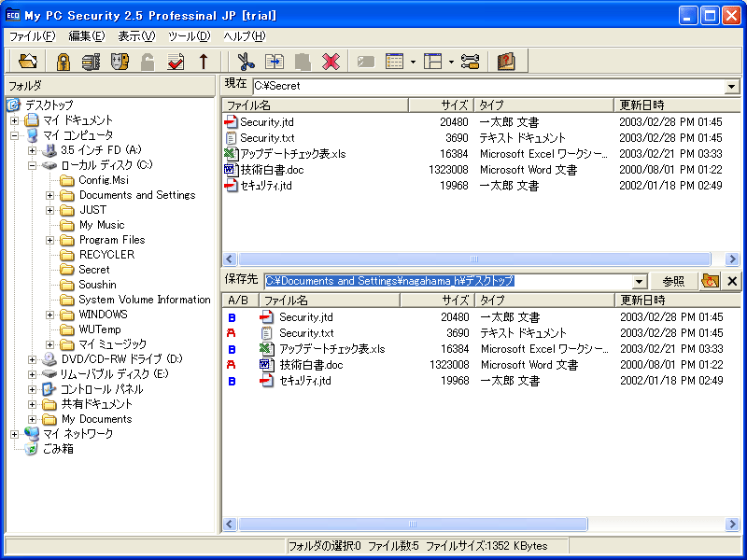This screenshot has width=747, height=560.
Task: Expand the マイ ネットワーク tree node
Action: (x=14, y=434)
